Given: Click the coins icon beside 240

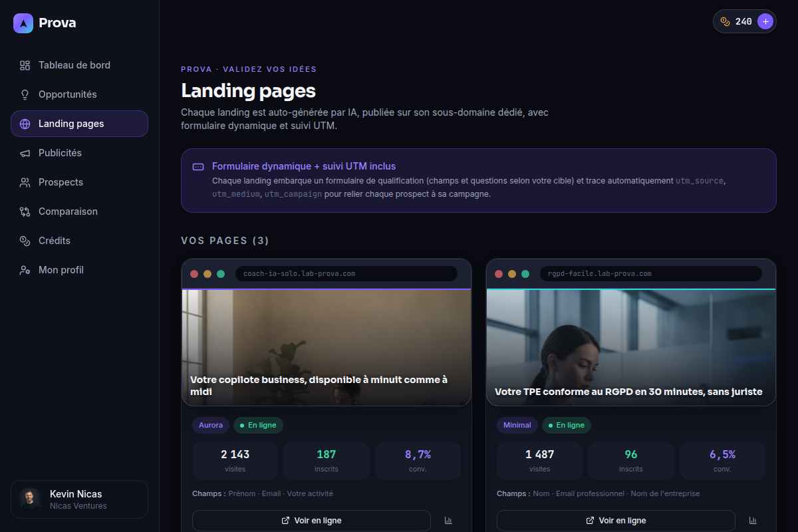Looking at the screenshot, I should point(725,21).
